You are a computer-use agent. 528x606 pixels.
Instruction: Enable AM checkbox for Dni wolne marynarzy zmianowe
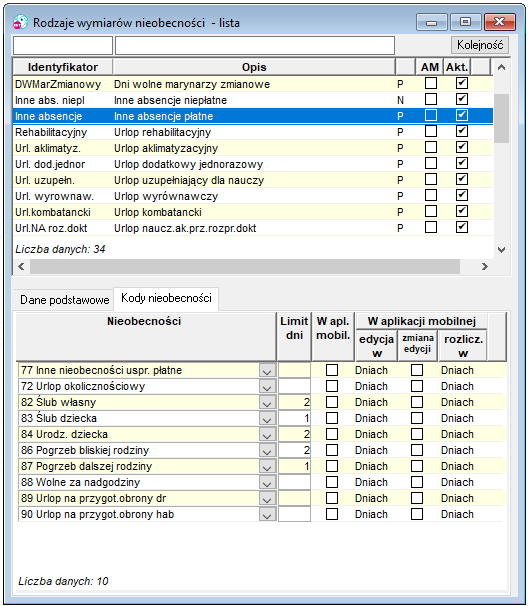click(x=431, y=83)
